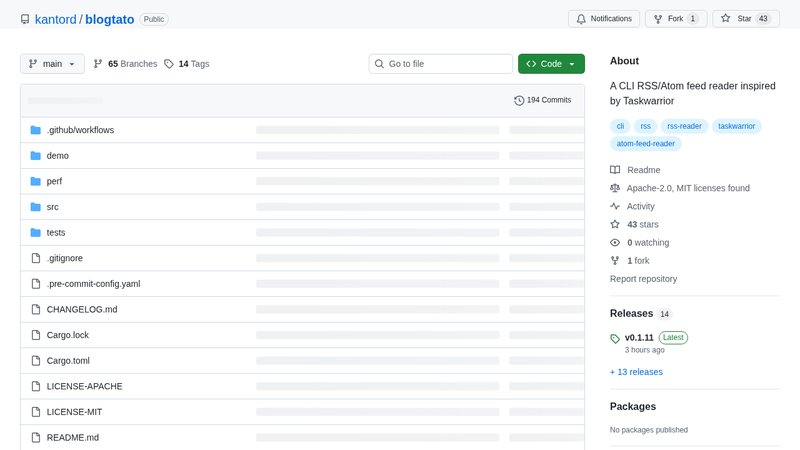Click Report repository link
This screenshot has height=450, width=800.
point(643,279)
